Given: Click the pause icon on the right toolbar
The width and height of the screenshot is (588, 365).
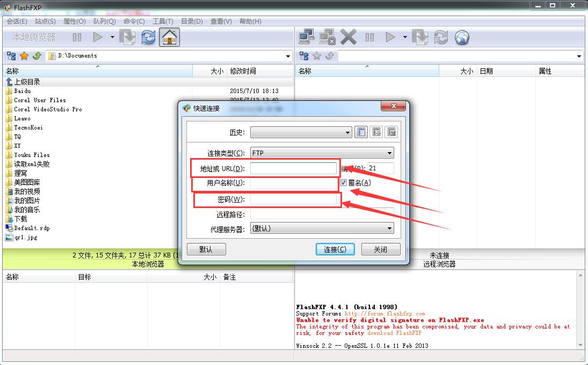Looking at the screenshot, I should (369, 37).
